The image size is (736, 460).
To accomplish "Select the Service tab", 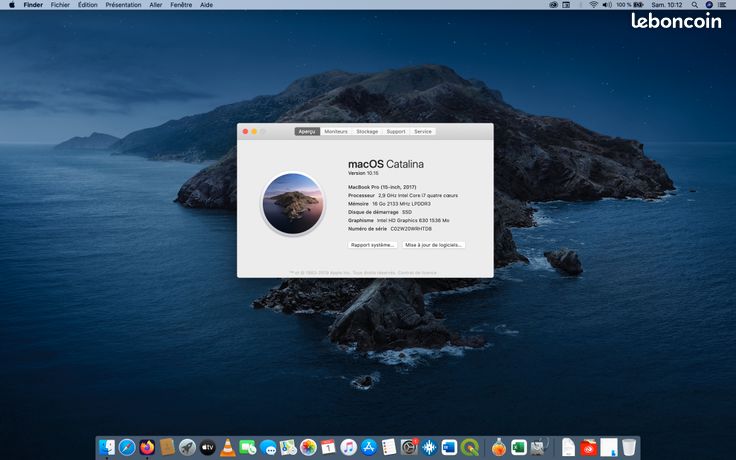I will [422, 131].
